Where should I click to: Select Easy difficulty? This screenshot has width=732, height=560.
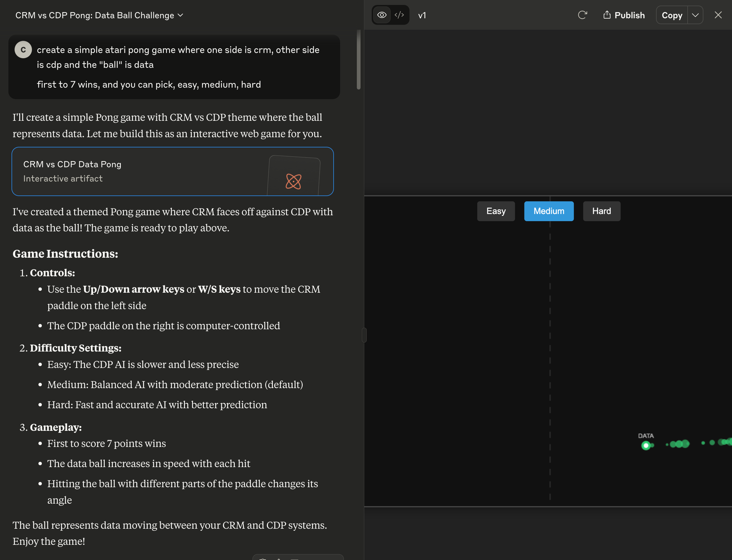pyautogui.click(x=496, y=211)
